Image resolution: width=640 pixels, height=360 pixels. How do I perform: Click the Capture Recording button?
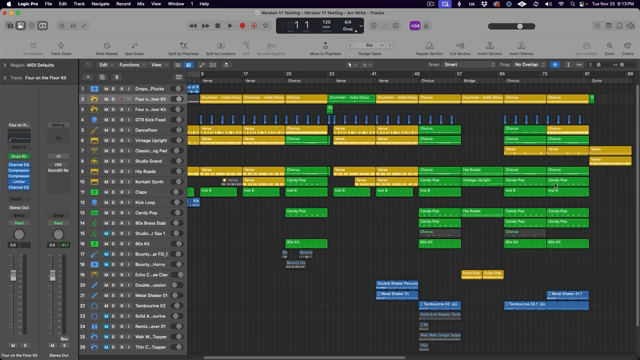(254, 26)
